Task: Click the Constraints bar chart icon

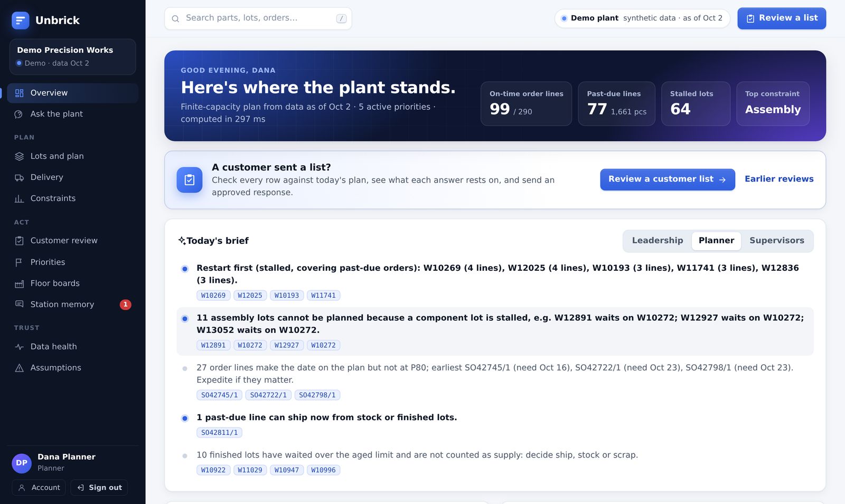Action: coord(19,198)
